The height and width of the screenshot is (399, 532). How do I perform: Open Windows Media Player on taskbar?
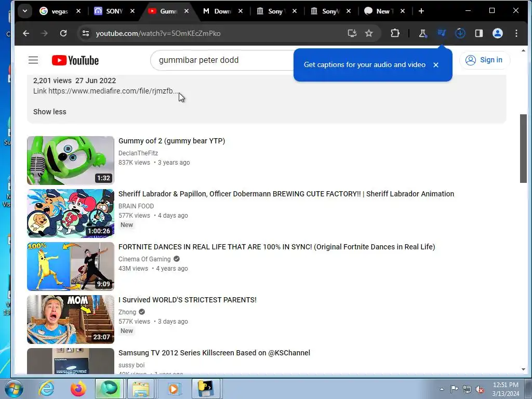[x=174, y=389]
